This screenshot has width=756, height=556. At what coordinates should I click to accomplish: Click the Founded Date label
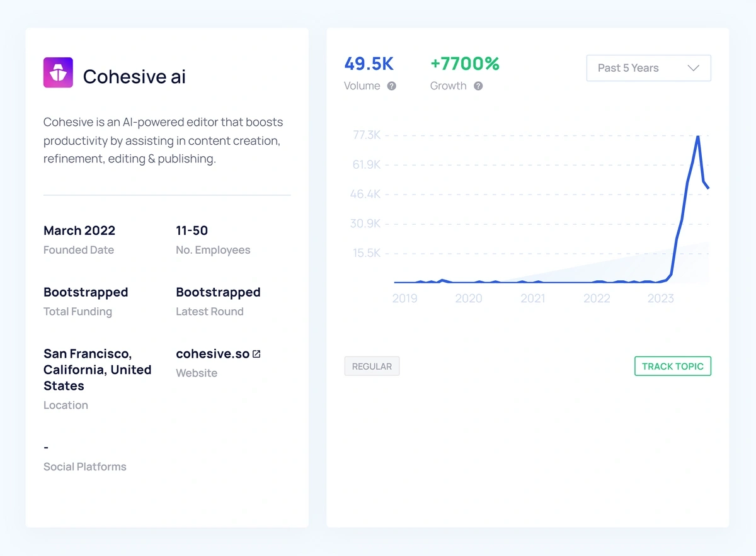pyautogui.click(x=79, y=250)
